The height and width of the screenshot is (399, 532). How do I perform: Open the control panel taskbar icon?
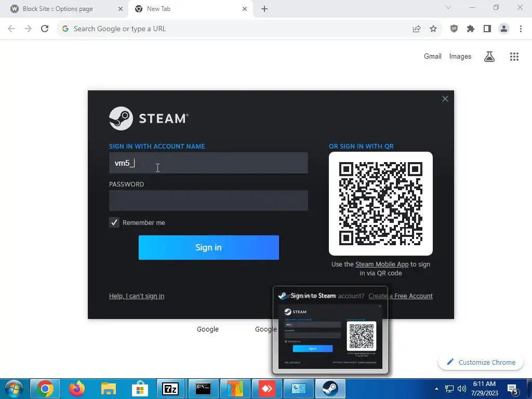(x=299, y=389)
